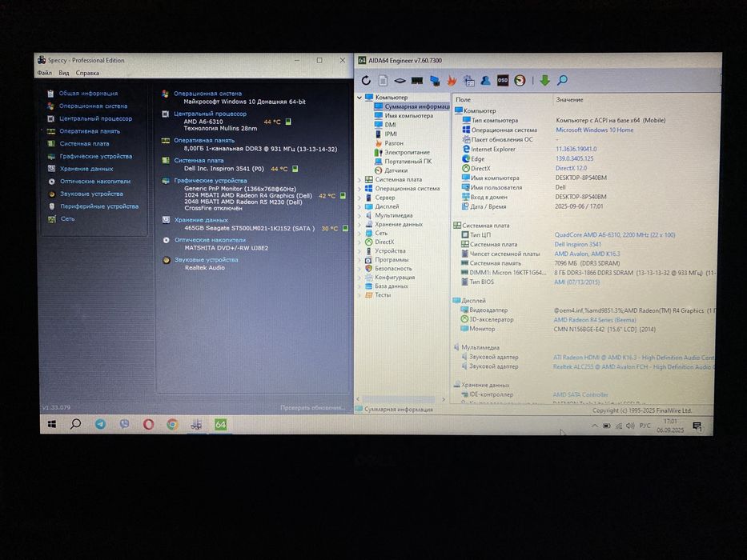
Task: Select Общая информация in Speccy sidebar
Action: [88, 94]
